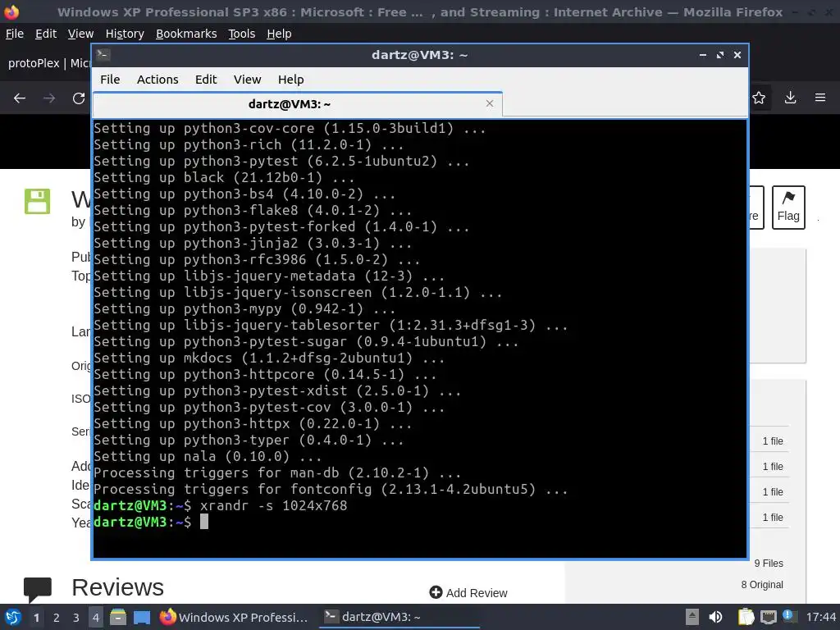This screenshot has width=840, height=630.
Task: Open the terminal's File menu
Action: tap(110, 80)
